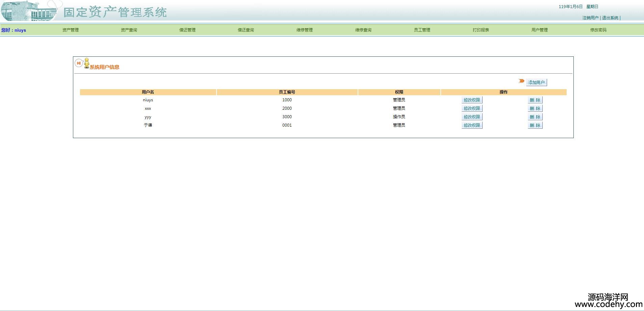Modify permissions for user yyy
This screenshot has width=644, height=311.
[x=472, y=117]
